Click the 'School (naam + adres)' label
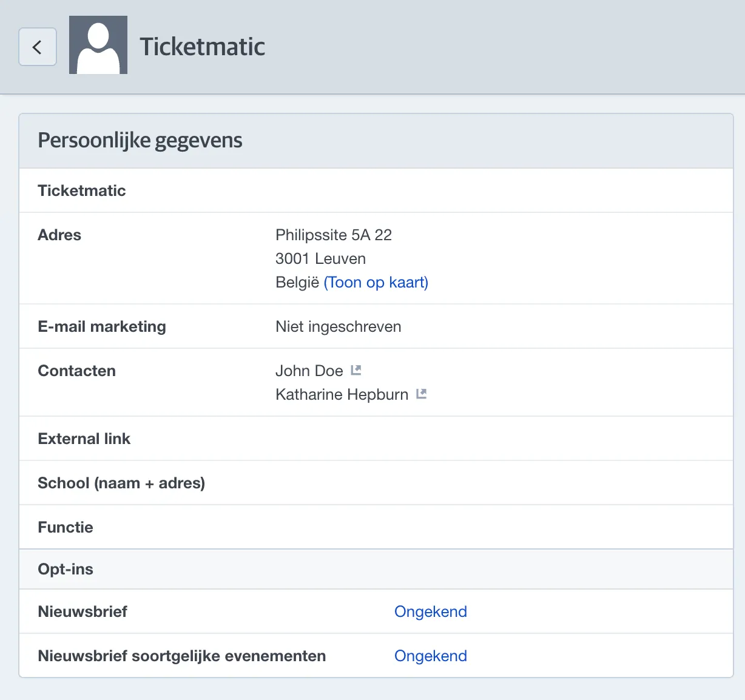 pyautogui.click(x=121, y=483)
